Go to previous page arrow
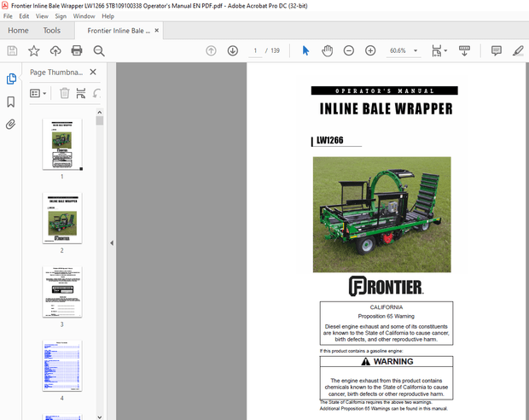Viewport: 529px width, 420px height. coord(212,51)
